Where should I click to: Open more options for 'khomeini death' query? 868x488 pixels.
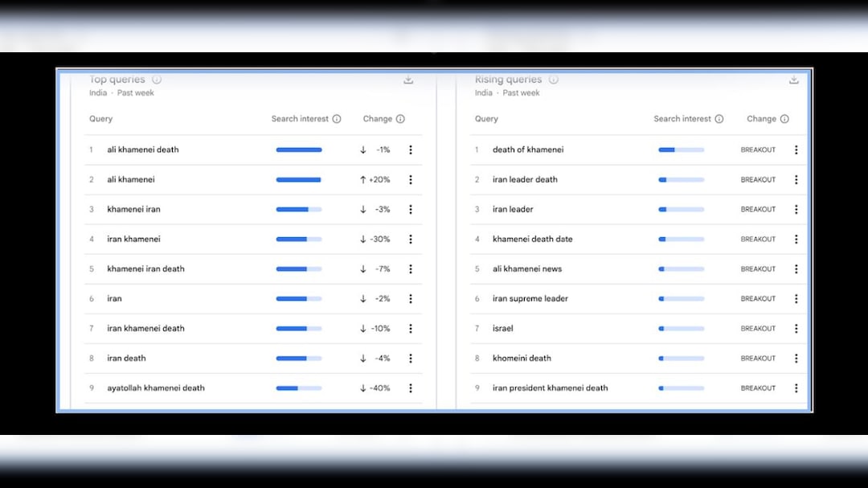click(x=796, y=358)
